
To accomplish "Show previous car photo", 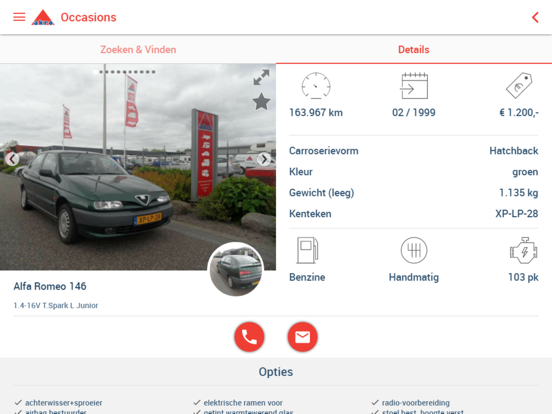I will [12, 159].
